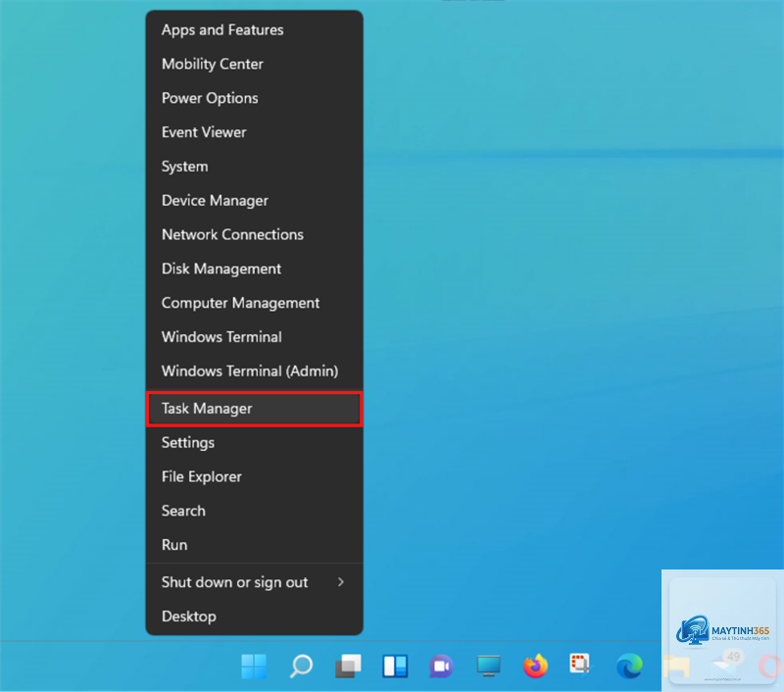Open Apps and Features
784x692 pixels.
(254, 30)
